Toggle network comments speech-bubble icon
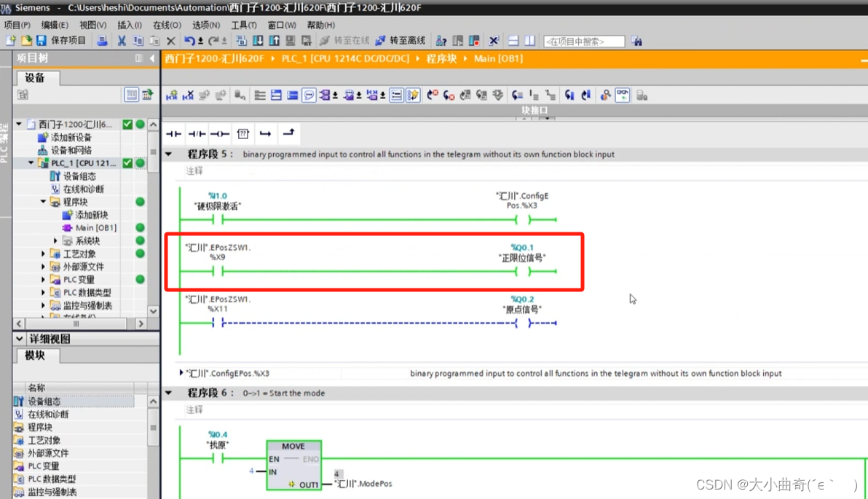 309,95
